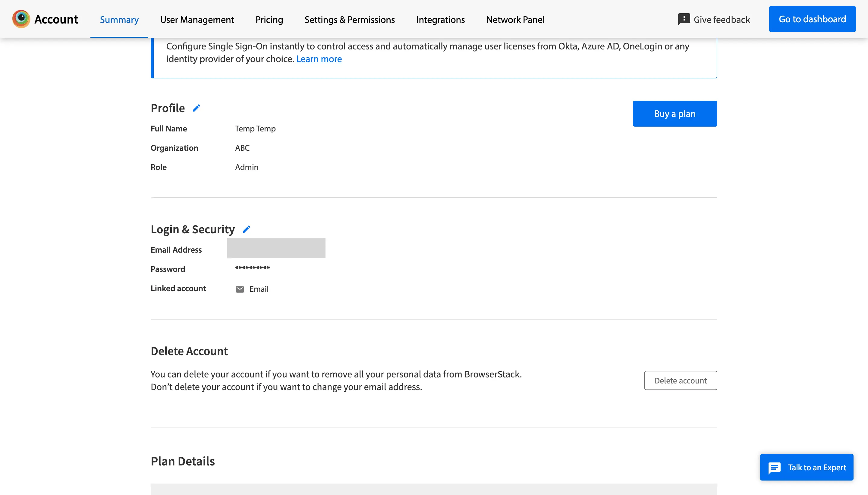Click the hidden Password value
The image size is (868, 495).
pos(253,268)
